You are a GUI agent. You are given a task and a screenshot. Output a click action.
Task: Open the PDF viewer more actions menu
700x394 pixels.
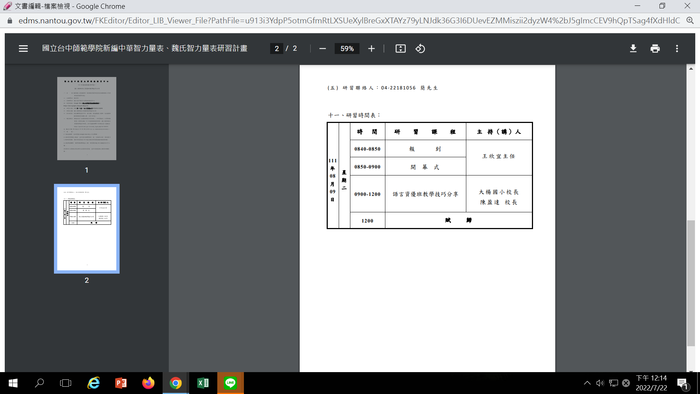click(x=677, y=49)
